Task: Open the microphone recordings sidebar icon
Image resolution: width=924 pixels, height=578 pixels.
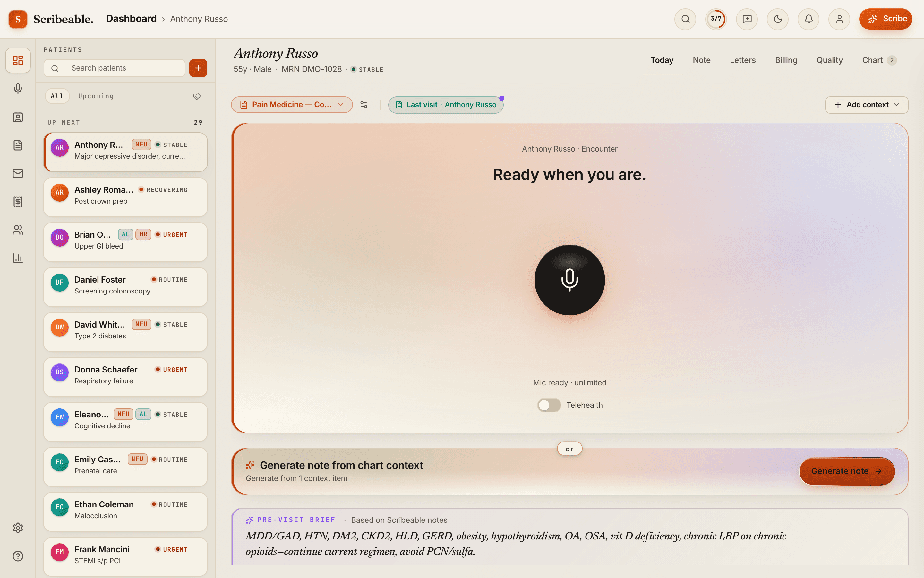Action: click(18, 89)
